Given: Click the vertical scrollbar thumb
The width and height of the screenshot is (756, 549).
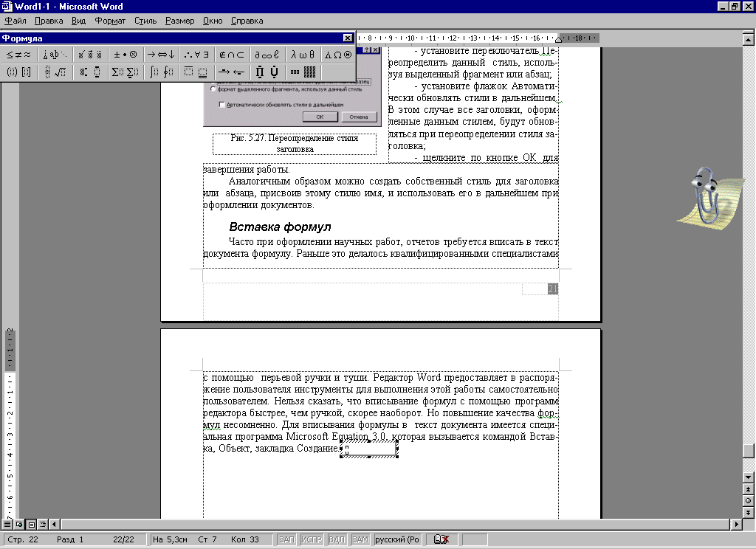Looking at the screenshot, I should (749, 451).
